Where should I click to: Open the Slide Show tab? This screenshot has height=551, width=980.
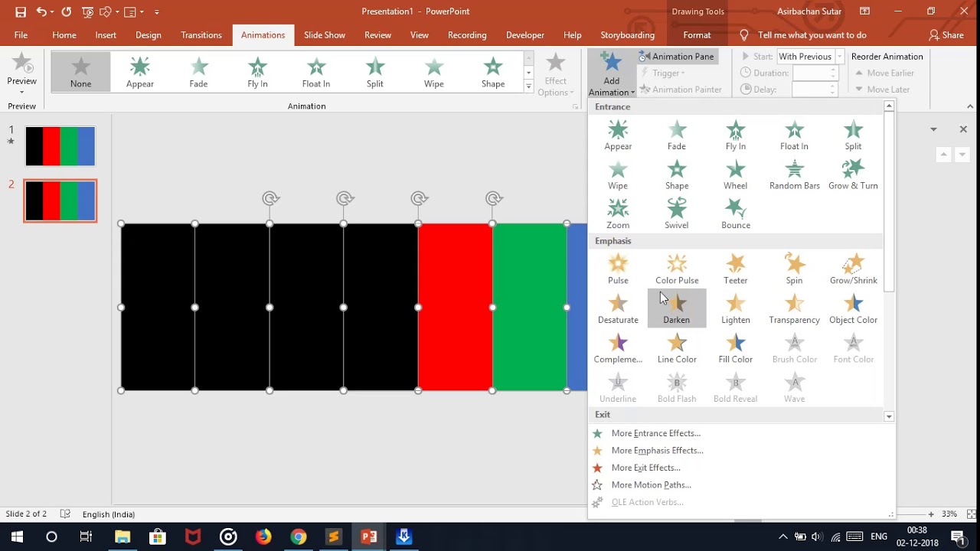tap(325, 35)
